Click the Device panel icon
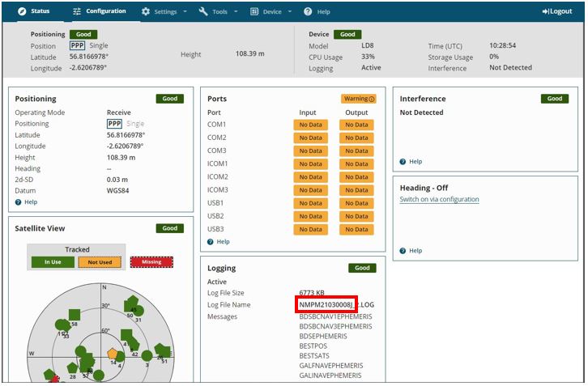This screenshot has height=386, width=588. [254, 11]
